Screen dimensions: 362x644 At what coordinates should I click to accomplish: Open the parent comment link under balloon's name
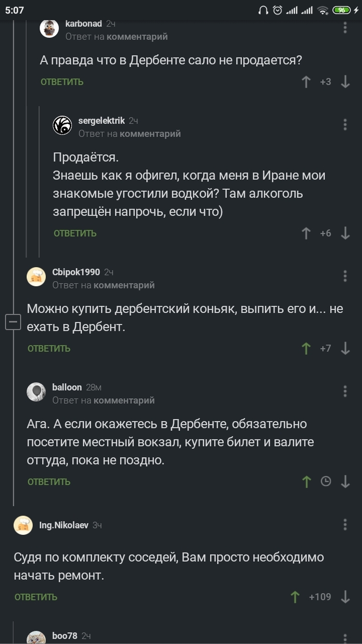[124, 400]
